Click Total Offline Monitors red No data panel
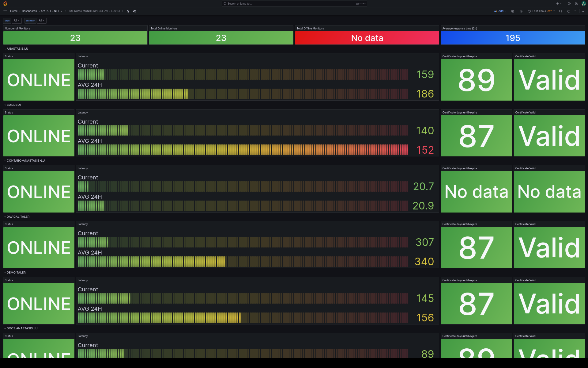This screenshot has height=368, width=588. [367, 38]
